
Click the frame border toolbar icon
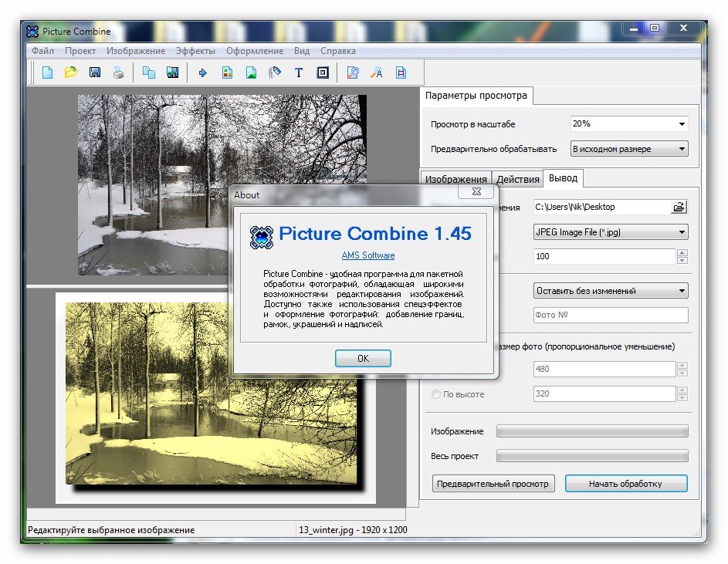[x=323, y=73]
